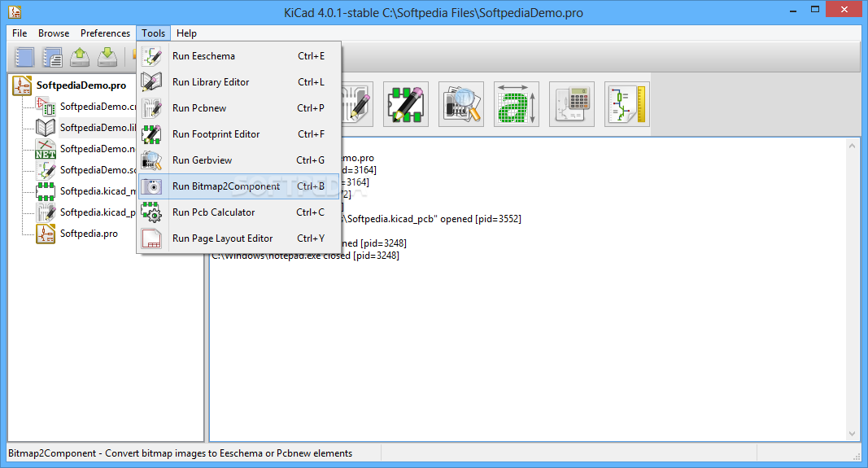Click the Footprint Editor icon in Tools menu
The image size is (868, 468).
151,134
